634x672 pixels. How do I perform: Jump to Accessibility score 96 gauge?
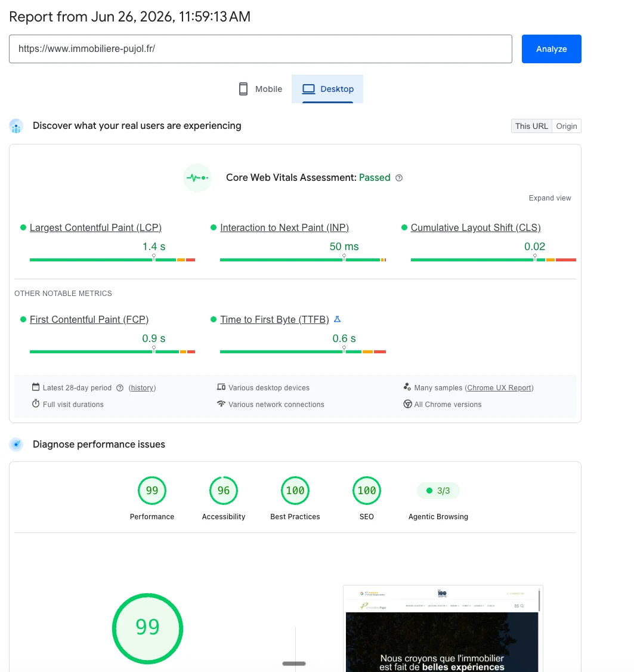pos(224,491)
